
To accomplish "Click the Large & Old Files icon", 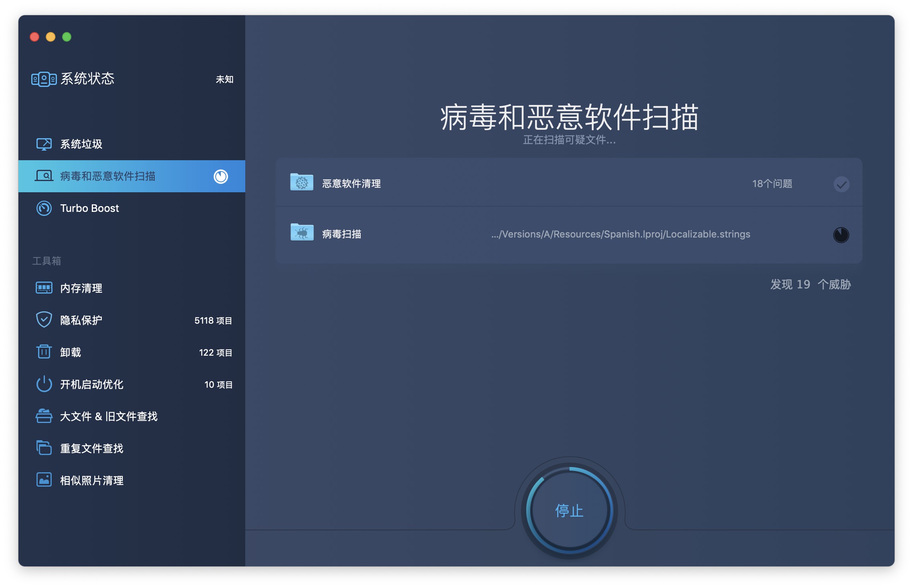I will point(44,416).
